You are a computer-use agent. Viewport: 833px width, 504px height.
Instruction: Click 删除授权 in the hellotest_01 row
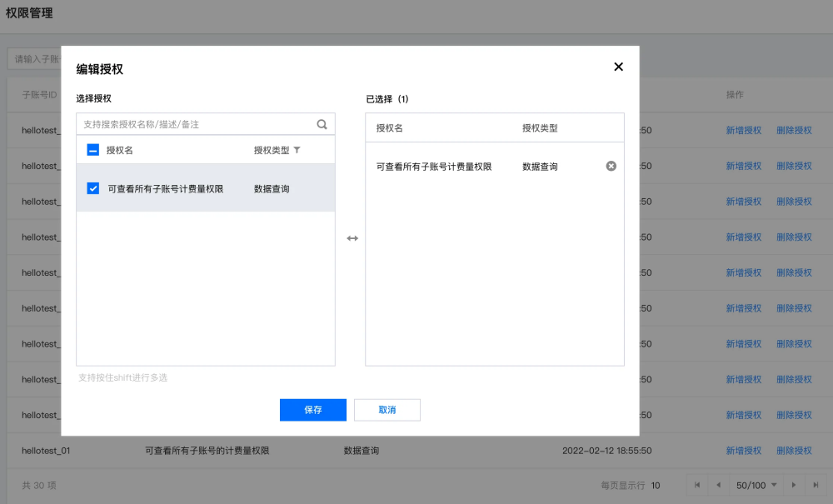coord(794,451)
